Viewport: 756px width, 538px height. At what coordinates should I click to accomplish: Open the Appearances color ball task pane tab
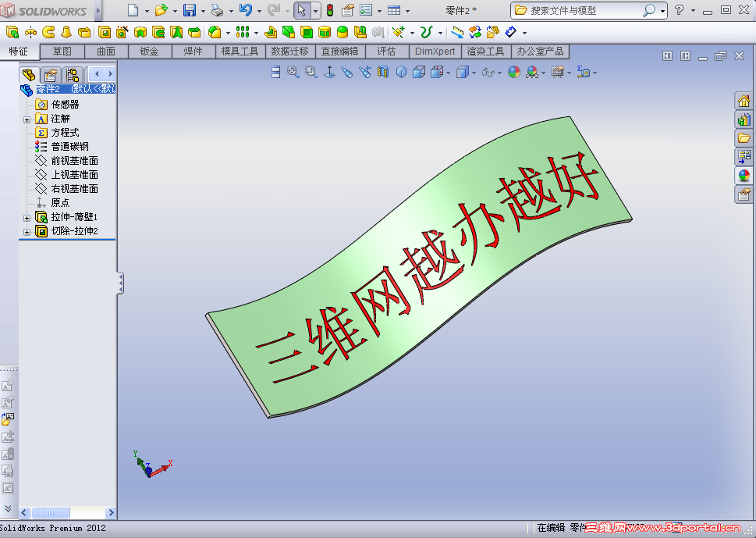[744, 176]
